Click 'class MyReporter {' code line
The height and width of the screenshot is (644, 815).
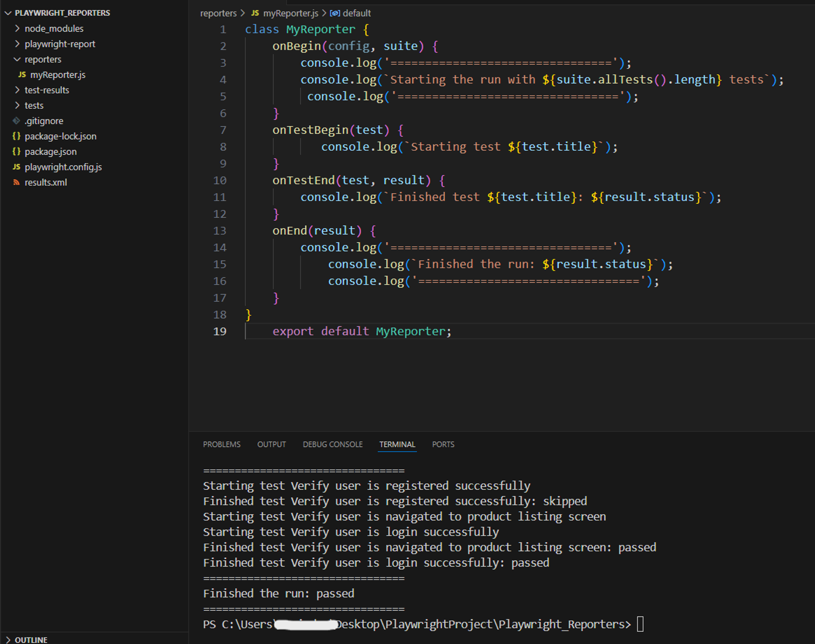coord(307,29)
